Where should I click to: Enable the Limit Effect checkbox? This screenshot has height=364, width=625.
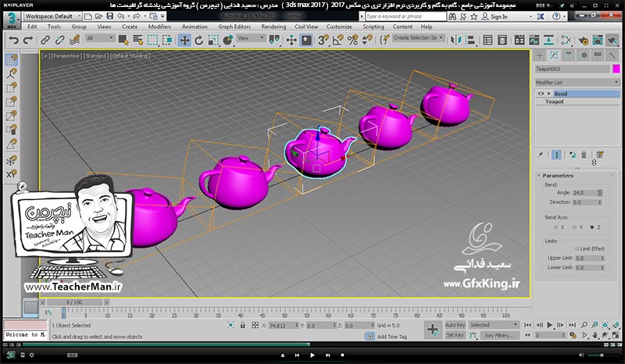[577, 248]
